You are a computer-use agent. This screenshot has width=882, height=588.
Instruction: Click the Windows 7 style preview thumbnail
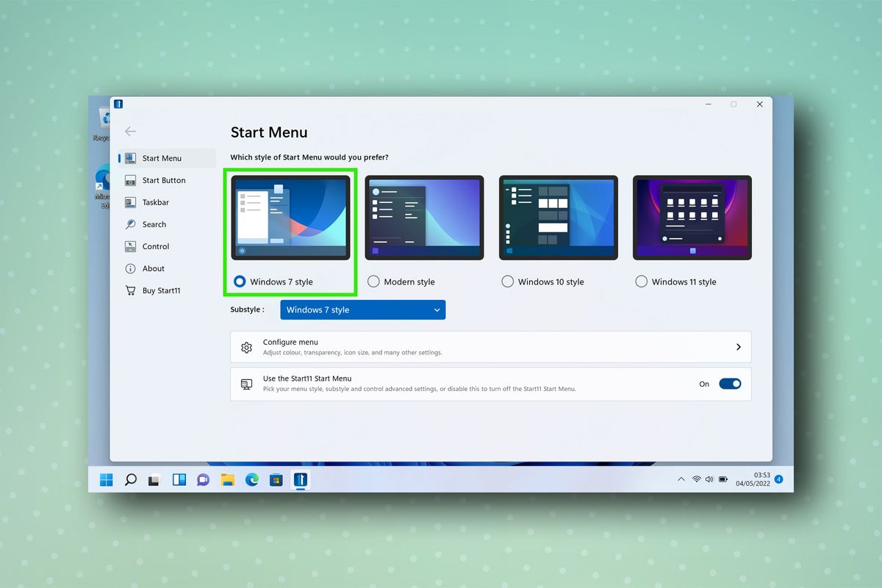tap(290, 217)
